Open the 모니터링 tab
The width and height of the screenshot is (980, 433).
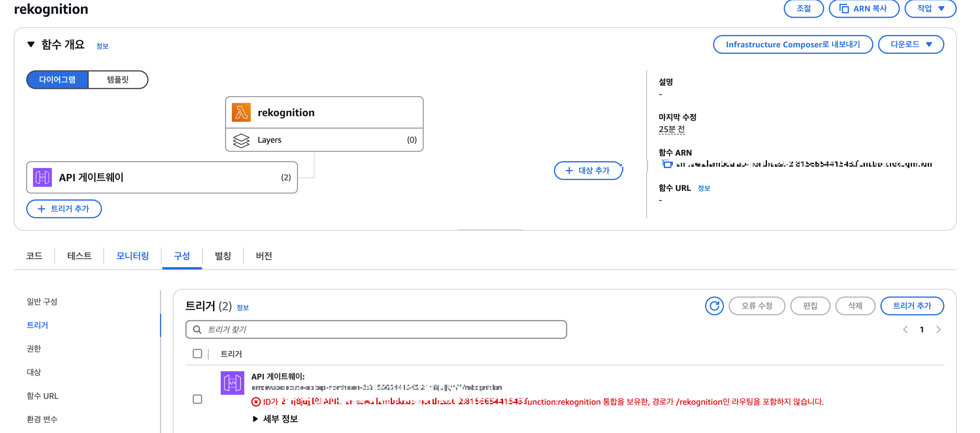[x=133, y=256]
